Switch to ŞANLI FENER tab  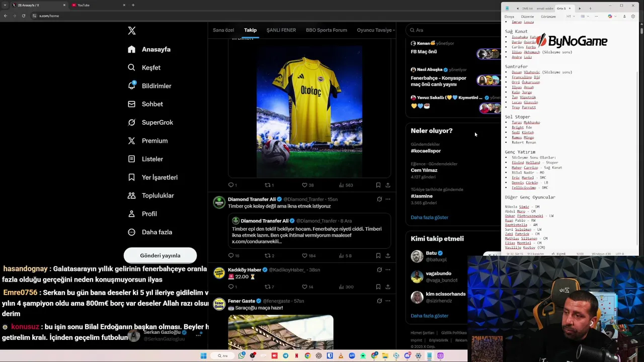point(281,30)
